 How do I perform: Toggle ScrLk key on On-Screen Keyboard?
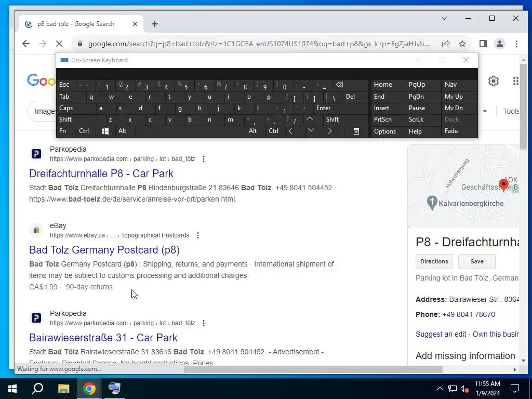423,119
